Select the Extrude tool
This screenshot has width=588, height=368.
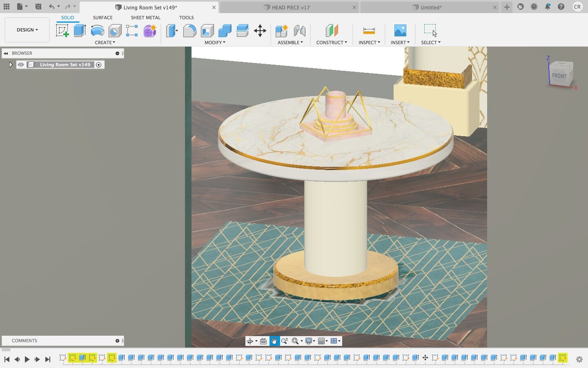pos(80,31)
